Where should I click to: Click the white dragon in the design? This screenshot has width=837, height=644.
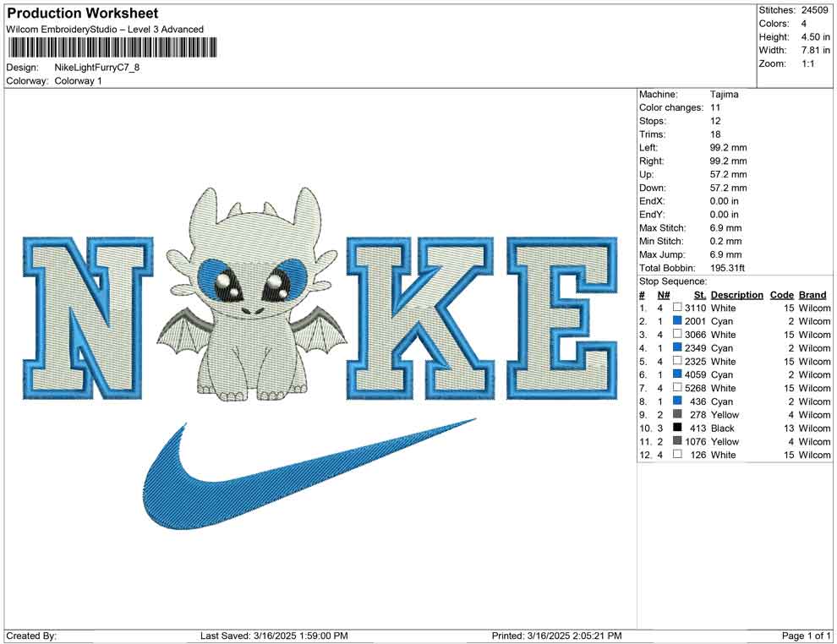pyautogui.click(x=252, y=293)
